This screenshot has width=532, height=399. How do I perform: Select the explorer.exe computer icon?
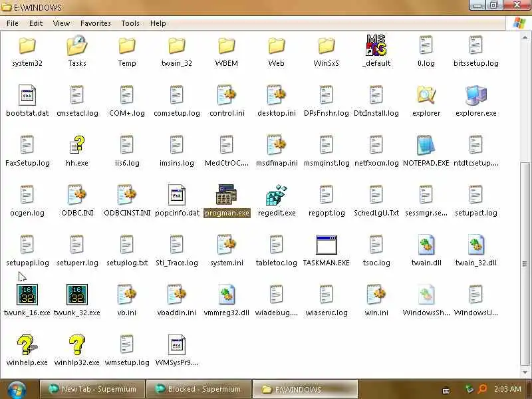476,95
